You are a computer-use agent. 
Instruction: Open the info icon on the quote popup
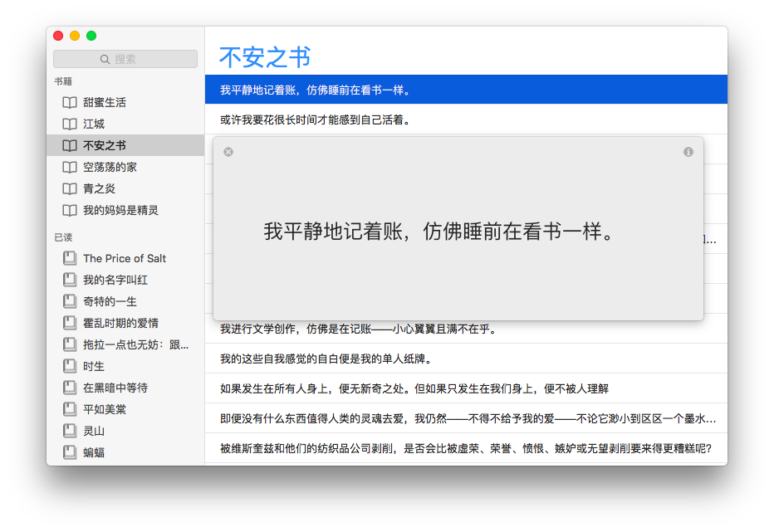click(x=688, y=152)
